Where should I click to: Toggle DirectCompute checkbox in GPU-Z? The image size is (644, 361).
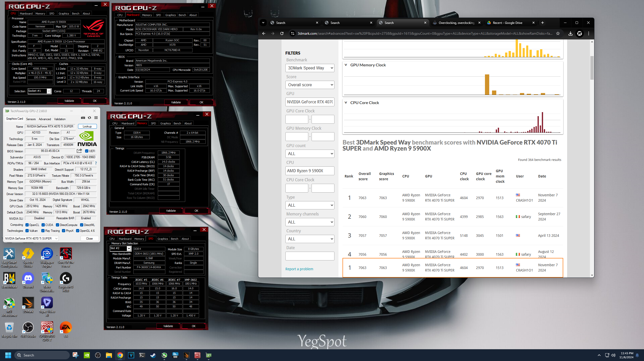(58, 225)
